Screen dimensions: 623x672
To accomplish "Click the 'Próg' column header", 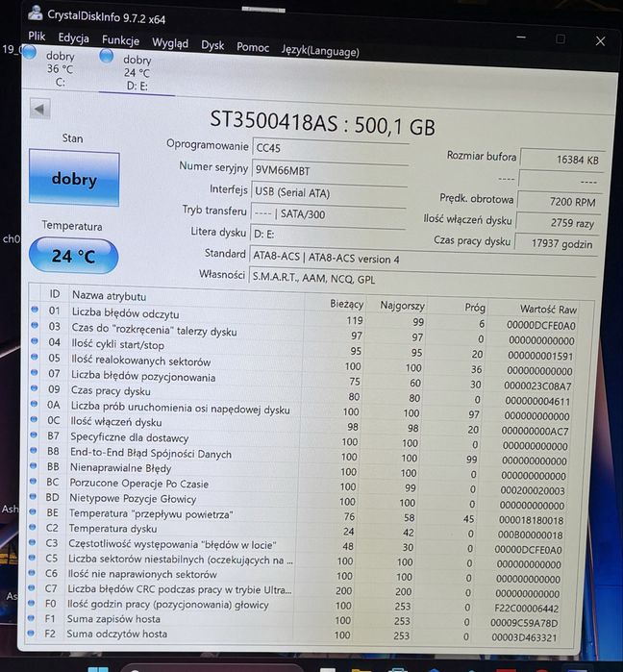I will pyautogui.click(x=475, y=308).
